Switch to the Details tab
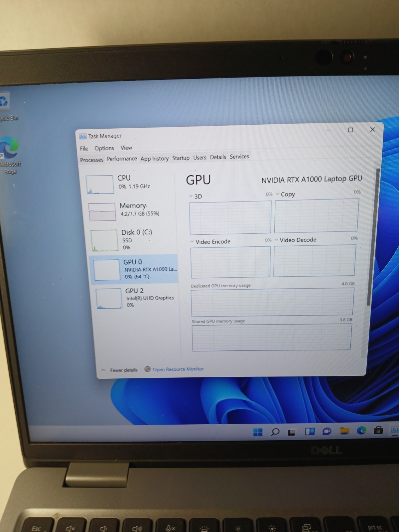Screen dimensions: 399x532 click(218, 157)
